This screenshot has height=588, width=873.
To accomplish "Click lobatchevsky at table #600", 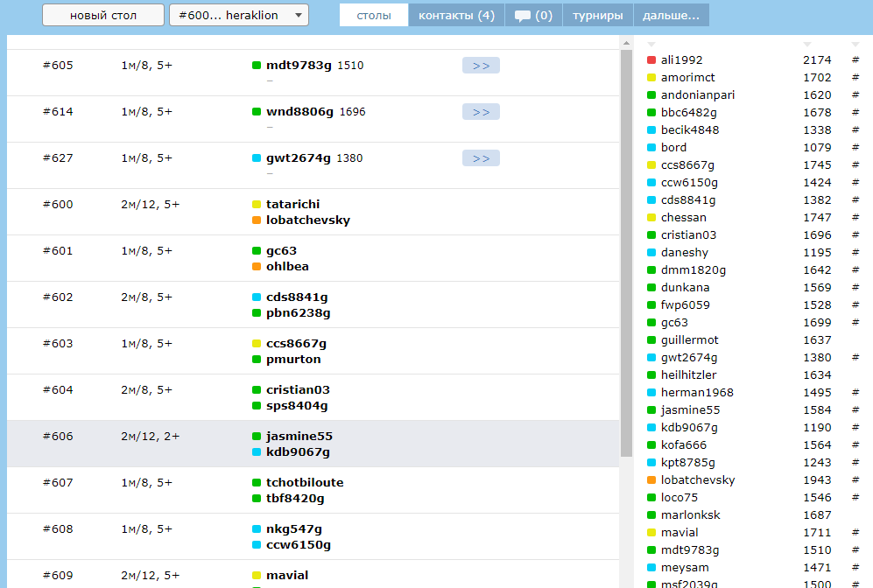I will click(x=308, y=220).
